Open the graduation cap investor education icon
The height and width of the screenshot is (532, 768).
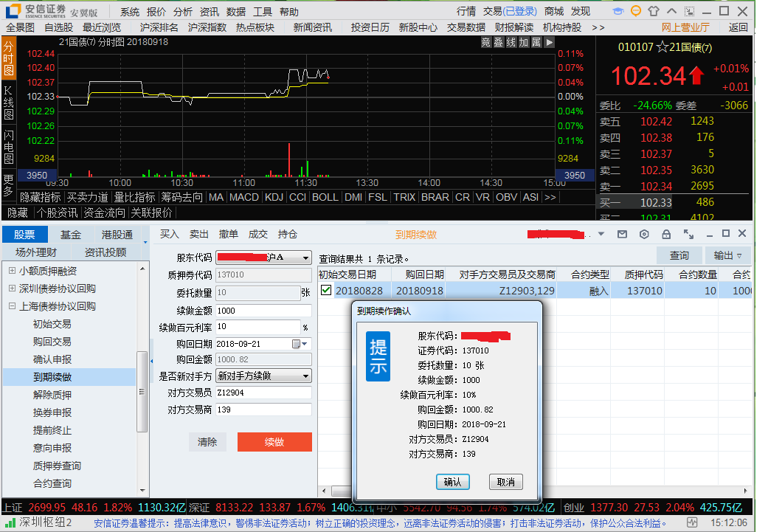click(619, 11)
